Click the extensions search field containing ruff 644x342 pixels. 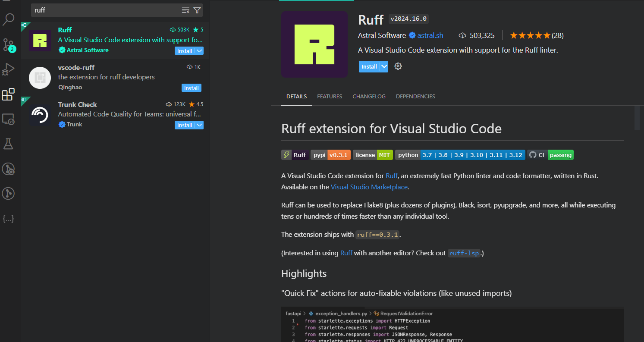coord(106,10)
